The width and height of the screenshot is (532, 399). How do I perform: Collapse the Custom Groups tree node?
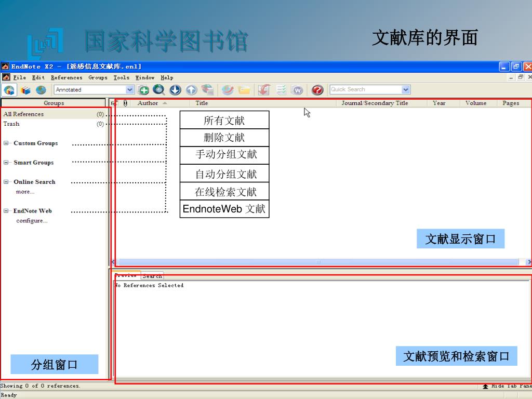(6, 143)
